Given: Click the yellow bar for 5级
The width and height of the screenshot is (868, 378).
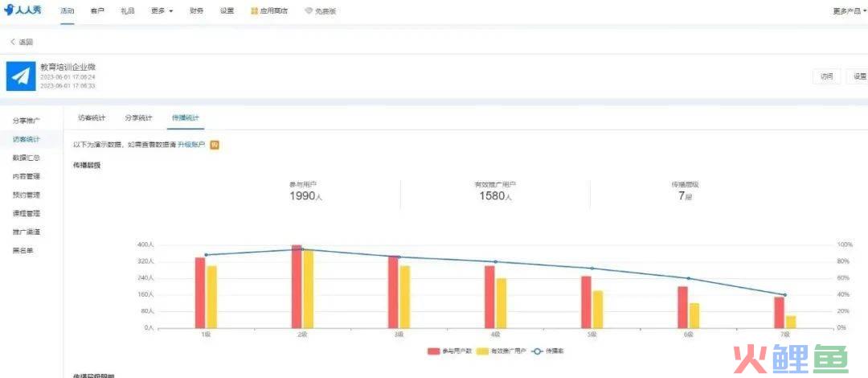Looking at the screenshot, I should point(598,310).
